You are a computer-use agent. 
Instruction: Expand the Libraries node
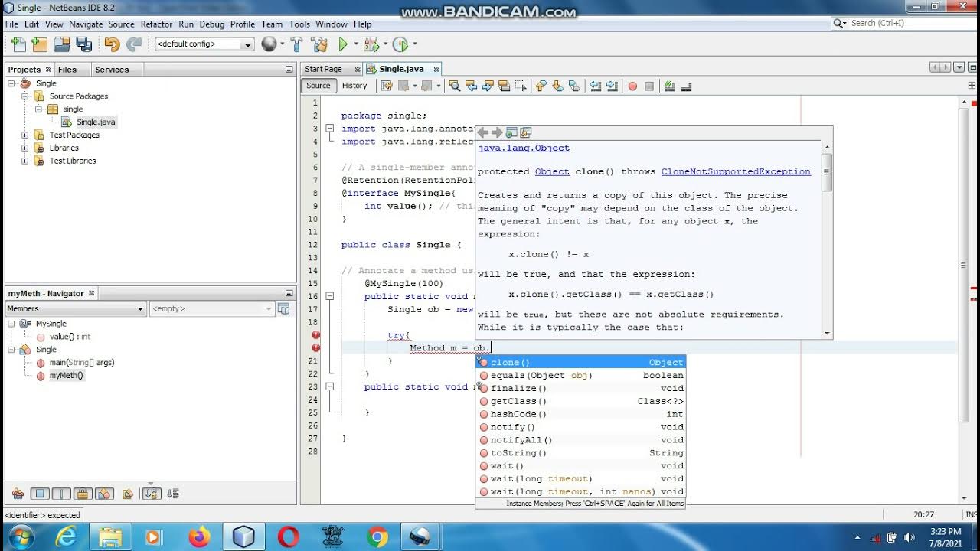point(24,148)
